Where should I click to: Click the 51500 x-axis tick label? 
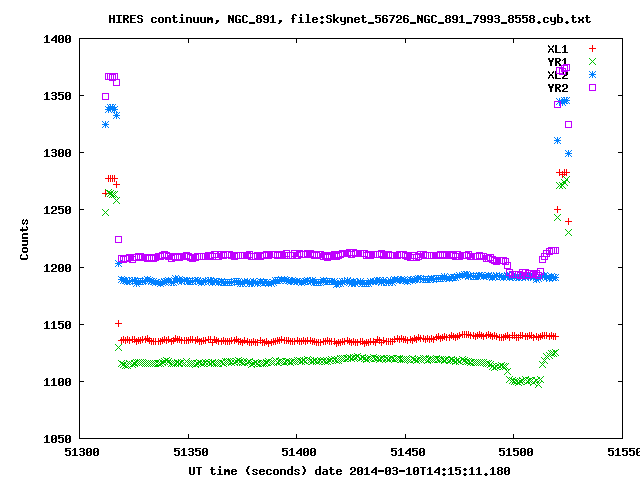(x=516, y=452)
